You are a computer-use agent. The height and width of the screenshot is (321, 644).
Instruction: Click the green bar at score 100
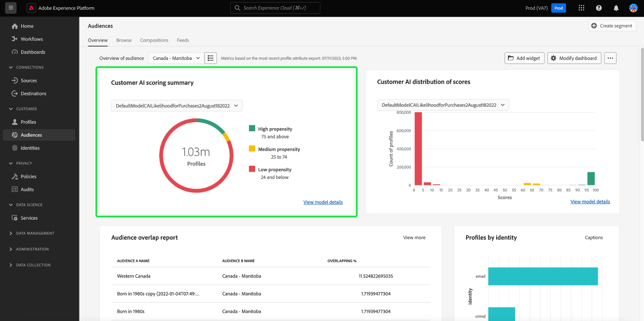pyautogui.click(x=591, y=179)
